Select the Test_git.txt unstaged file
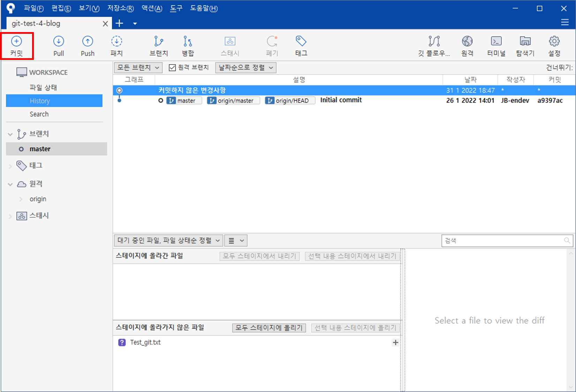Image resolution: width=576 pixels, height=392 pixels. coord(257,343)
